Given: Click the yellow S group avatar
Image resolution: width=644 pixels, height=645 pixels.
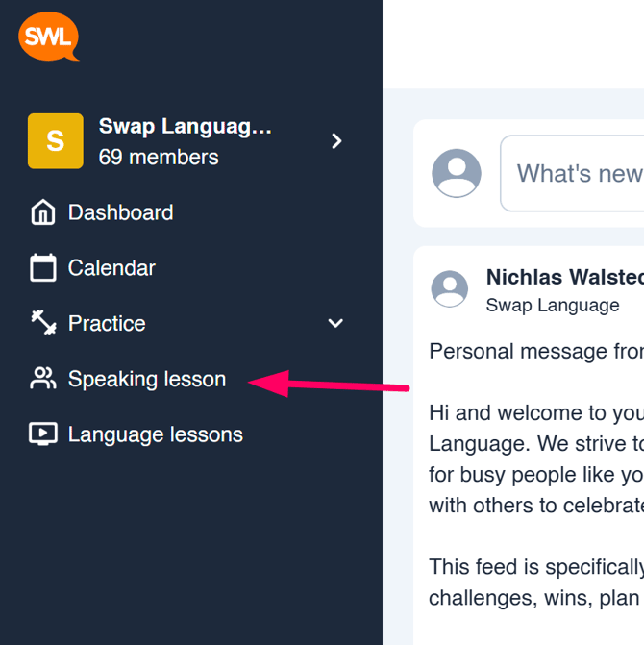Looking at the screenshot, I should click(56, 141).
